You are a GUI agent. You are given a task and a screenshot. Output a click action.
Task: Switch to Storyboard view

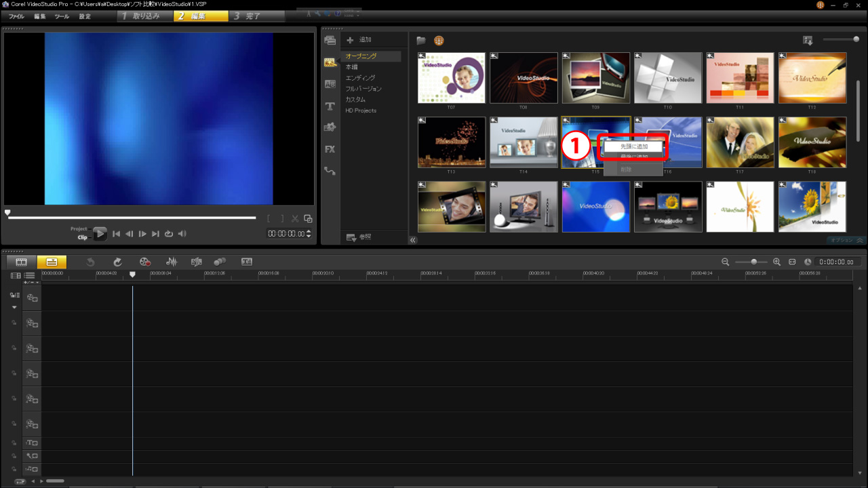pos(22,262)
